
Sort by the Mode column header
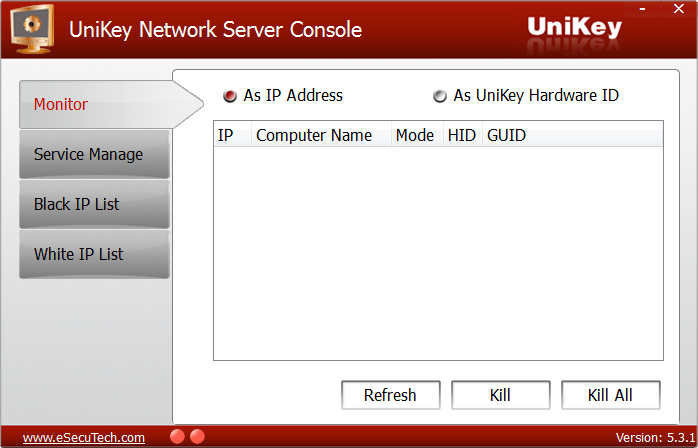pyautogui.click(x=417, y=135)
